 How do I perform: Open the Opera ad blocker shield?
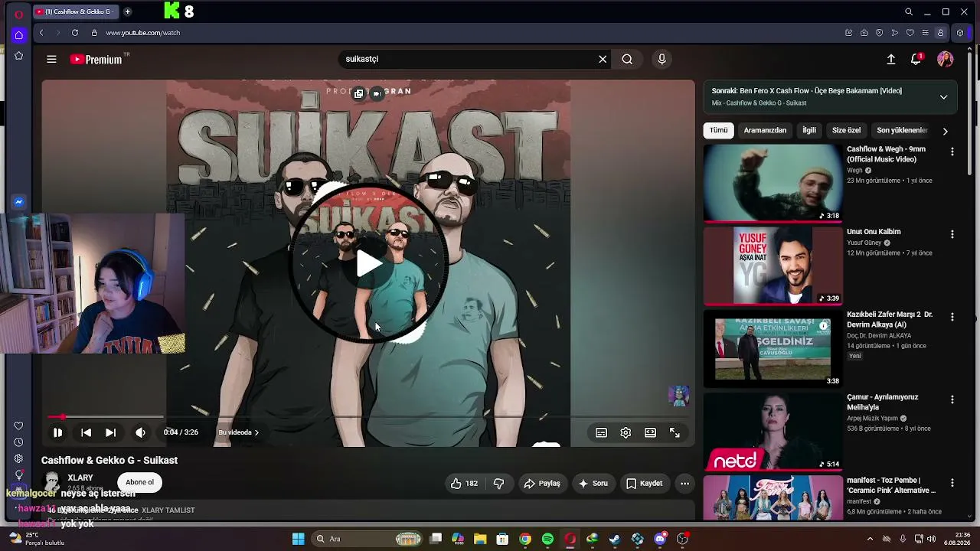879,33
